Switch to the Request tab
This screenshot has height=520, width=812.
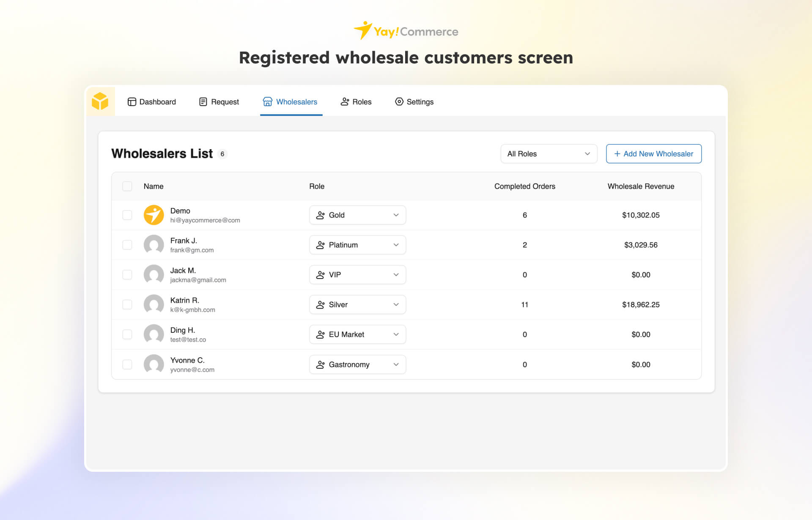(x=225, y=102)
